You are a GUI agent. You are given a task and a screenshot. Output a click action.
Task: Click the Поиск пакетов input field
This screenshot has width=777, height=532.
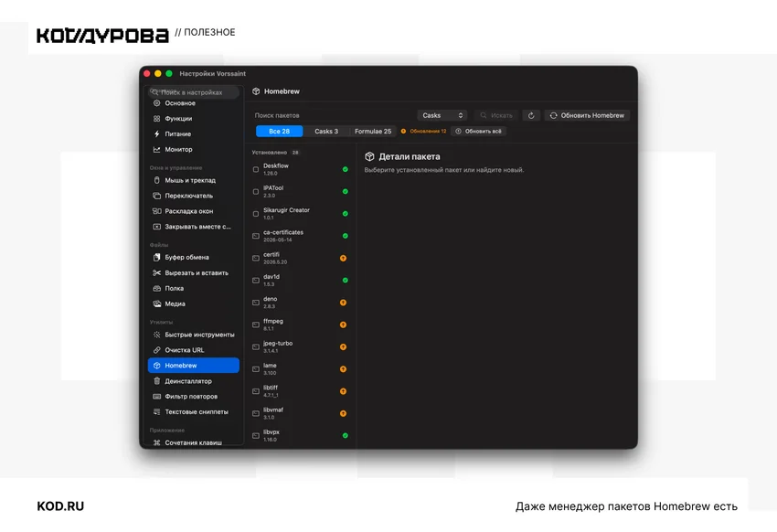pos(333,115)
